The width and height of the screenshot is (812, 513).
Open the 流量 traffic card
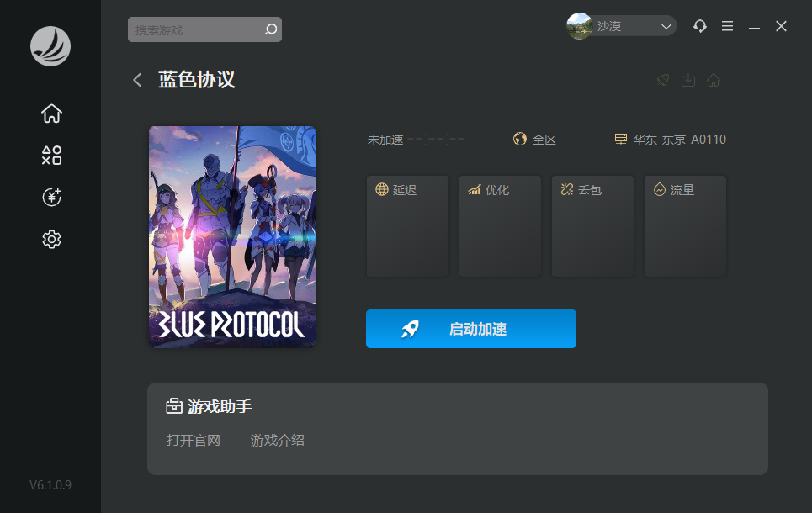685,225
